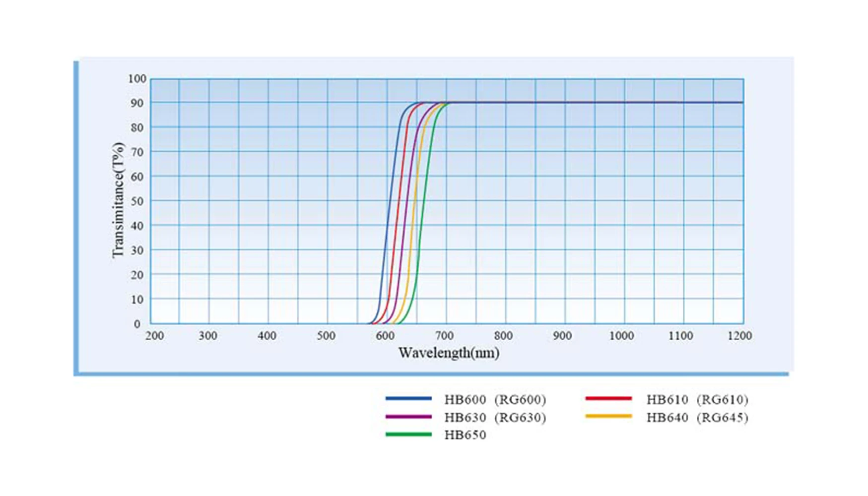
Task: Click the 70 transmittance axis label
Action: (x=137, y=152)
